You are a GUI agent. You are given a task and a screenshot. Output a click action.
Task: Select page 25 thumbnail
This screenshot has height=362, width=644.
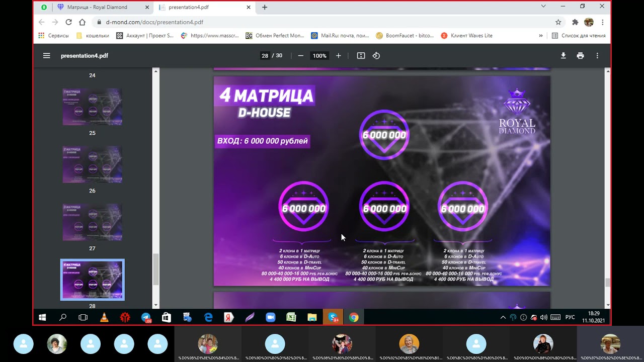(92, 107)
